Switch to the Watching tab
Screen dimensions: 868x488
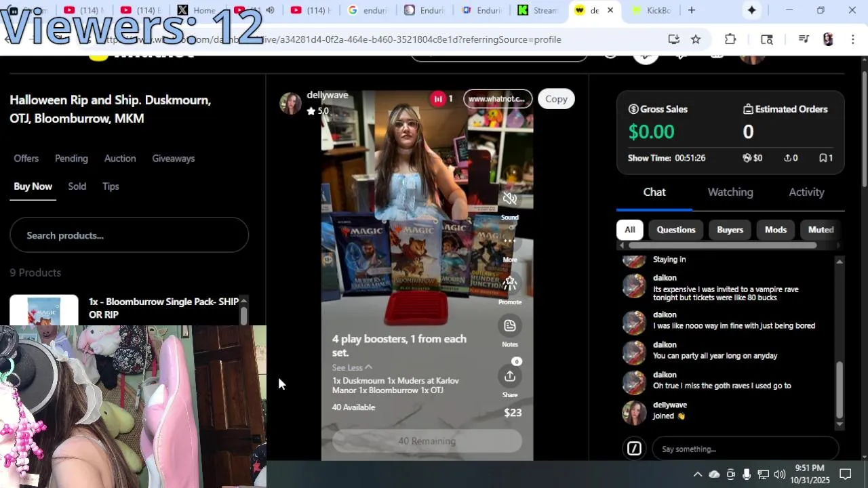tap(730, 192)
